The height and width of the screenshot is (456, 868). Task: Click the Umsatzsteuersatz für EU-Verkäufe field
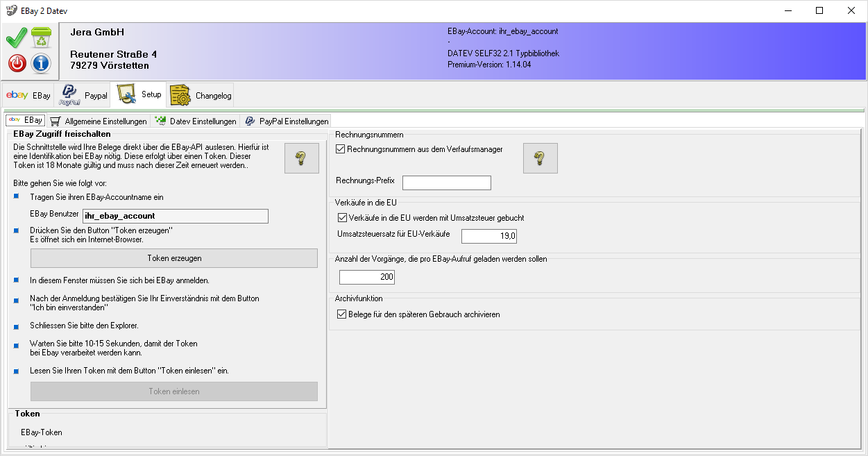point(488,237)
